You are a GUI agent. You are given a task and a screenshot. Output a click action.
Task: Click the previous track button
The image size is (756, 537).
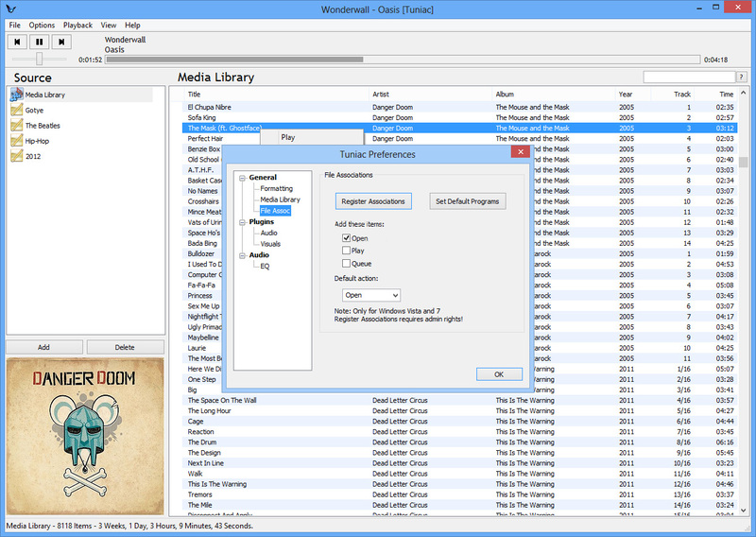tap(17, 42)
